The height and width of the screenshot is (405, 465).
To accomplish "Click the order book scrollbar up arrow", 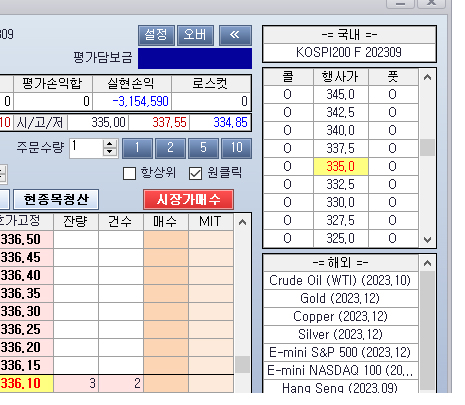I will (242, 222).
